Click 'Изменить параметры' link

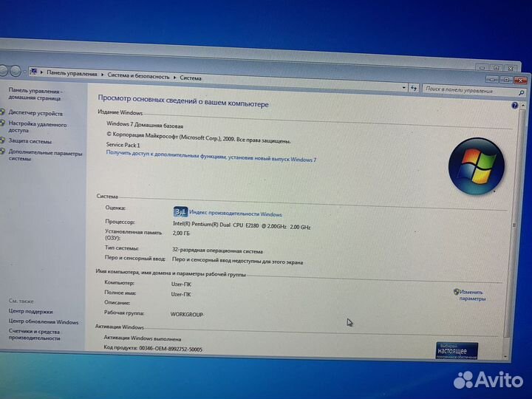[472, 296]
